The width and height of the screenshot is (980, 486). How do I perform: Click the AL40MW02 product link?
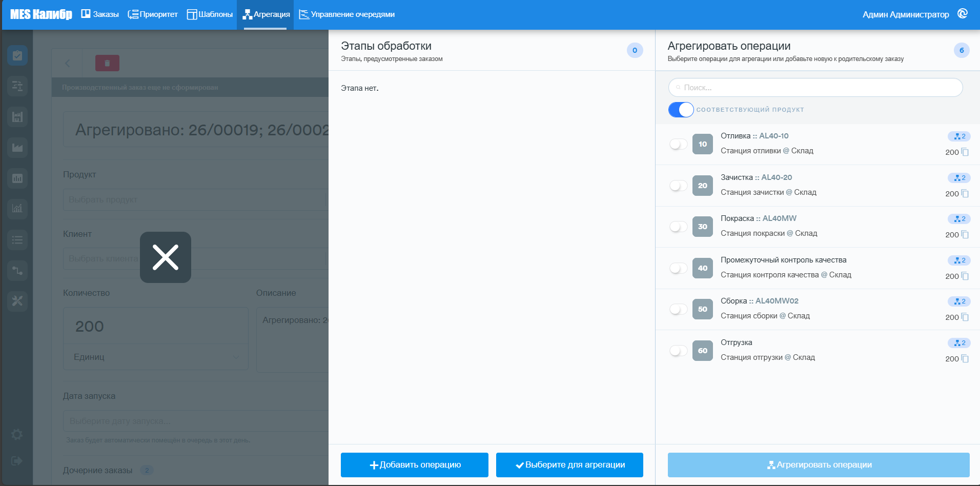tap(777, 301)
